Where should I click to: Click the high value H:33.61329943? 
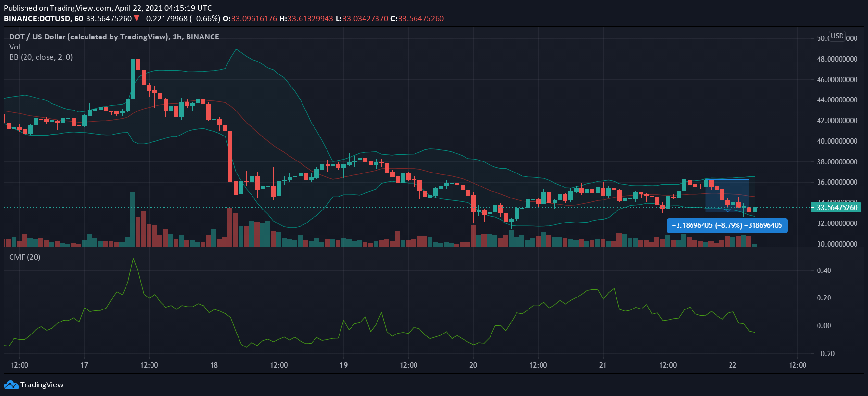[306, 19]
